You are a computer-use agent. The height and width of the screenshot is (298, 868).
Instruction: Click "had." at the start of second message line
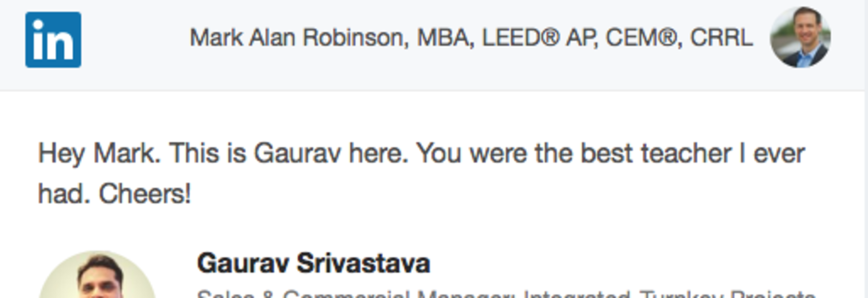64,194
